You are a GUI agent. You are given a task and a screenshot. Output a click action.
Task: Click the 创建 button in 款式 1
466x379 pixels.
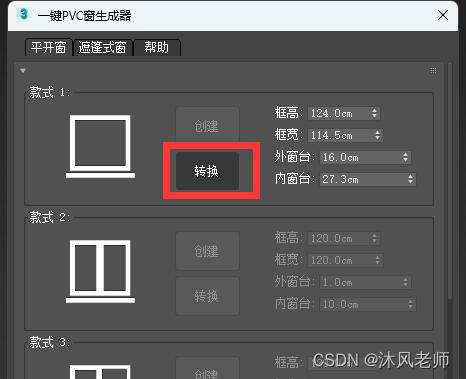[207, 126]
